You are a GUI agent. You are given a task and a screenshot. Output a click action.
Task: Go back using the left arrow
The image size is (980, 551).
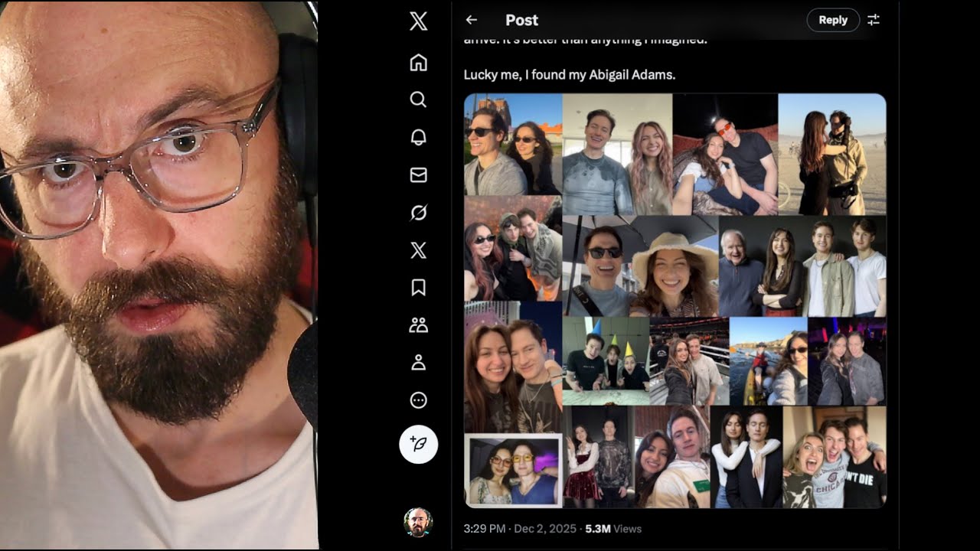coord(472,20)
